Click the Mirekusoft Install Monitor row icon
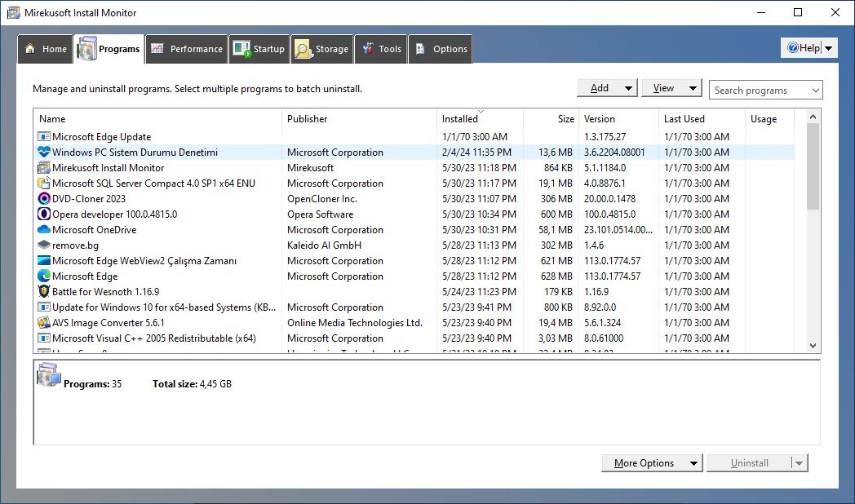 pos(43,168)
